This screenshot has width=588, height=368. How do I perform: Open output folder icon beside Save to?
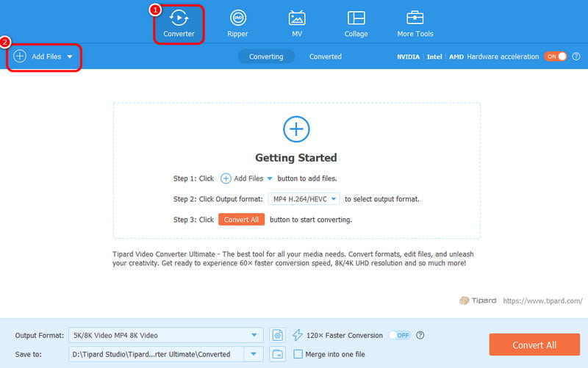pos(278,354)
